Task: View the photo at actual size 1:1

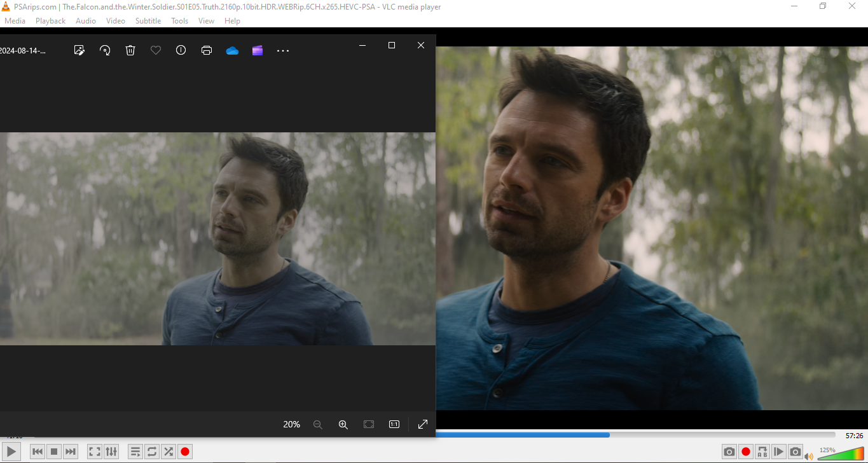Action: pyautogui.click(x=394, y=424)
